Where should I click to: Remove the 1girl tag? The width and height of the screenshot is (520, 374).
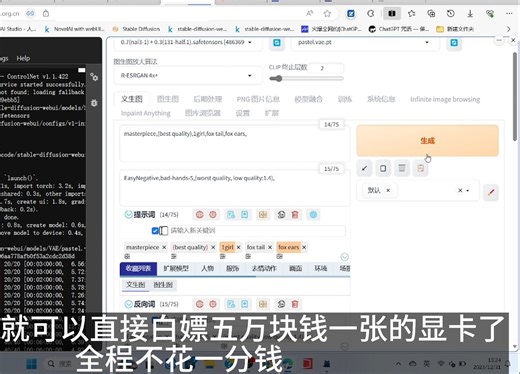coord(238,247)
